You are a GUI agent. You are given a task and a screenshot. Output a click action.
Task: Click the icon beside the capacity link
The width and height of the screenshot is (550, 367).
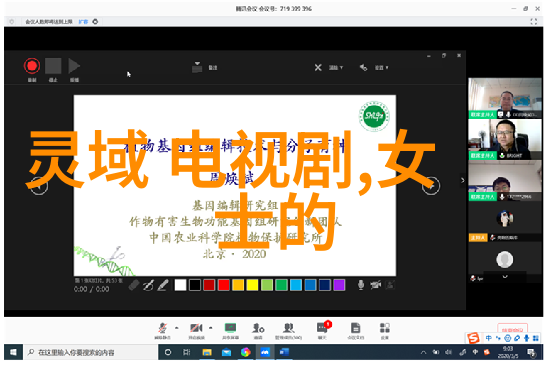(x=95, y=22)
